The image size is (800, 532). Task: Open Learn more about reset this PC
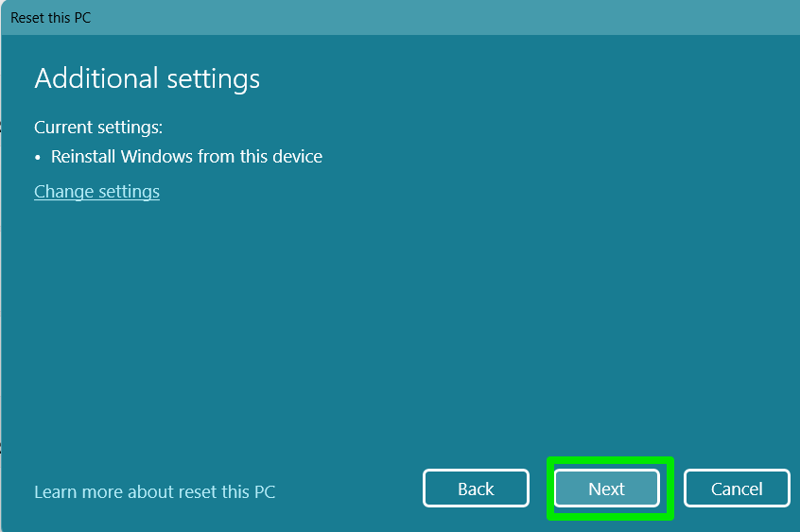(x=154, y=491)
